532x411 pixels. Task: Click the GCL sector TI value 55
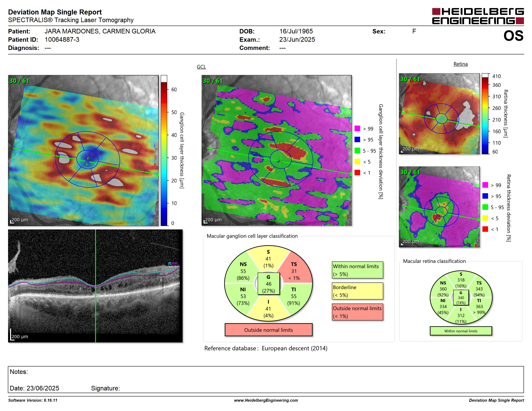pos(294,296)
